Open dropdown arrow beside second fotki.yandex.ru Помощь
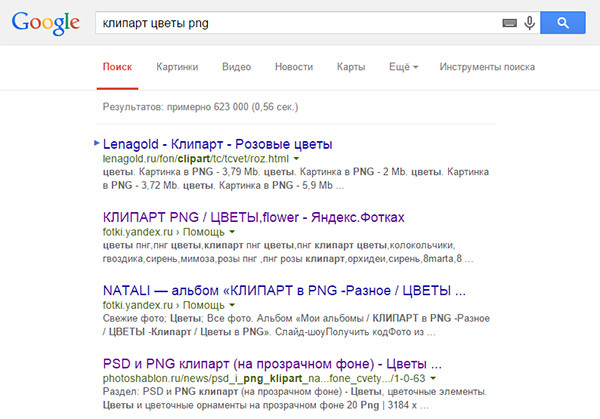600x419 pixels. pos(232,305)
